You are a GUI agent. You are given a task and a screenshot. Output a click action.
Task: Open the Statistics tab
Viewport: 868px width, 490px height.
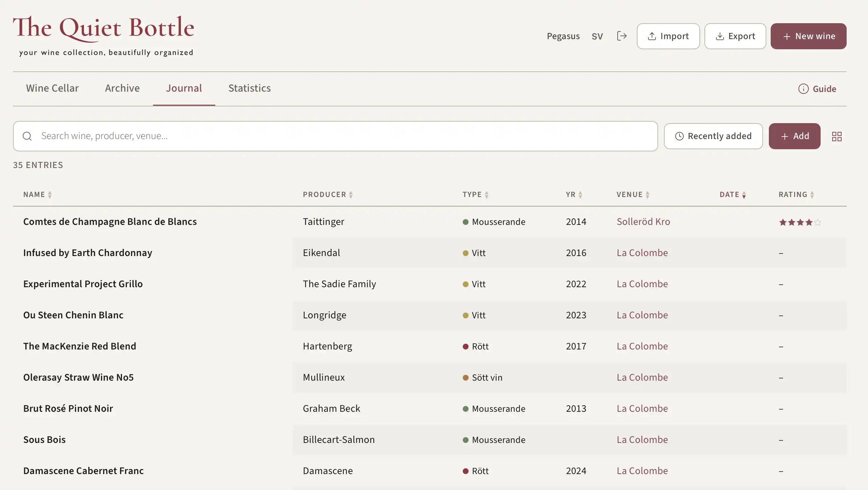[249, 88]
